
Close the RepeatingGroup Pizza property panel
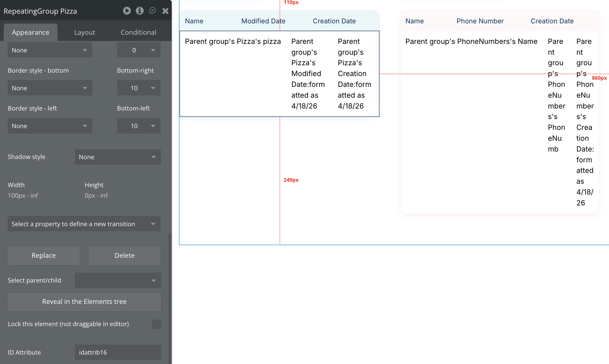pos(165,11)
